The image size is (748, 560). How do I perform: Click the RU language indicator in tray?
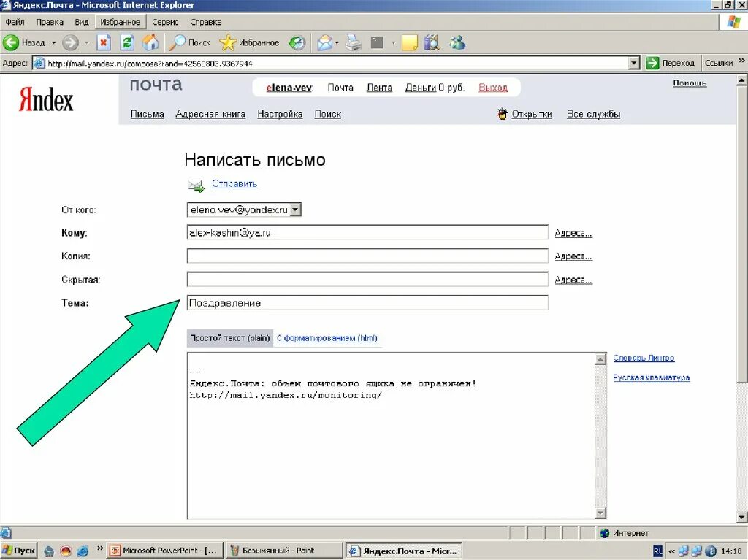tap(658, 551)
